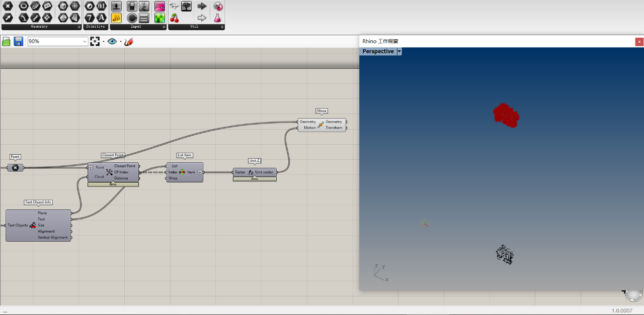Save document with the blue floppy icon
644x315 pixels.
click(x=18, y=42)
